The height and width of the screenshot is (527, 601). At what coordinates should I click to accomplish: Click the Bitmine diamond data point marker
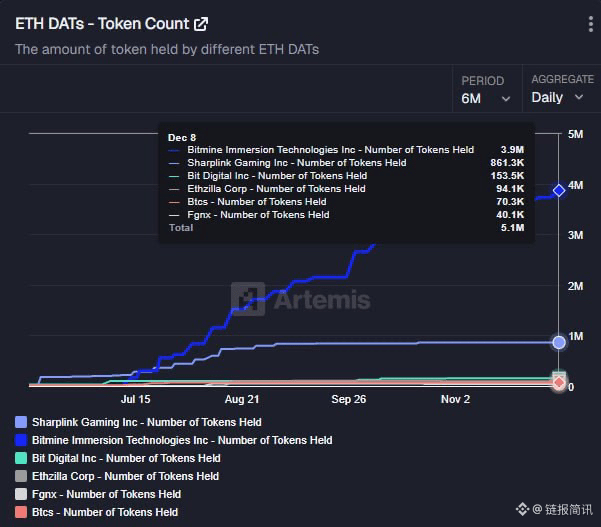(559, 190)
